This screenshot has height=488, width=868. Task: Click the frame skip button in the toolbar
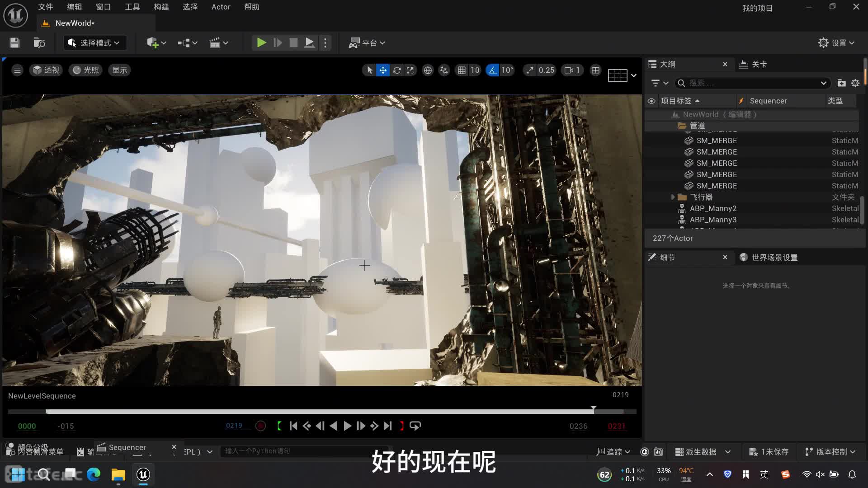click(278, 43)
